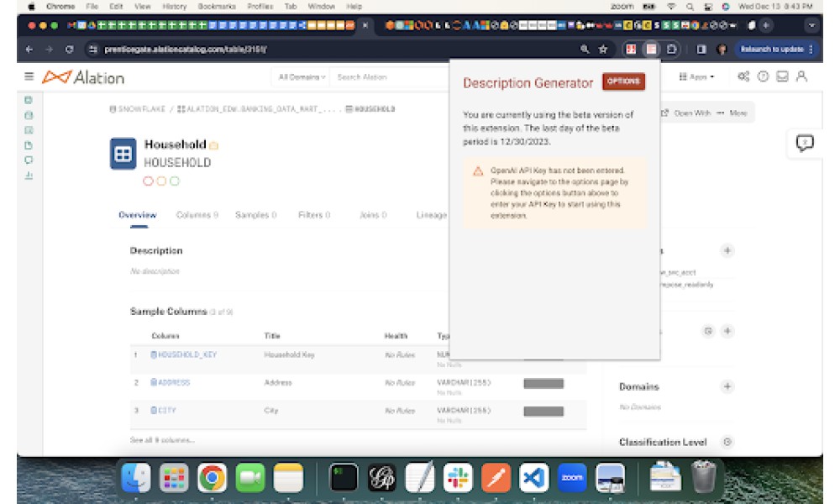Open the Open With dropdown
Screen dimensions: 840x504
tap(685, 113)
